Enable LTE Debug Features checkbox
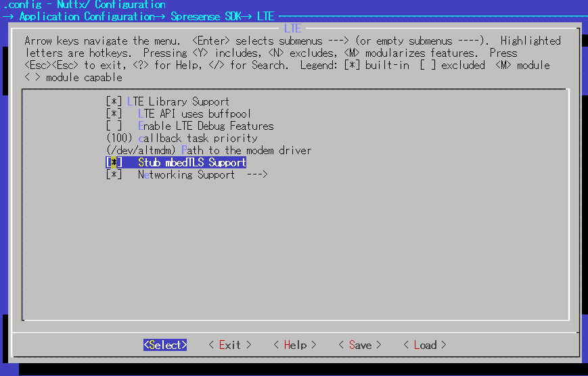The height and width of the screenshot is (376, 588). [x=114, y=126]
